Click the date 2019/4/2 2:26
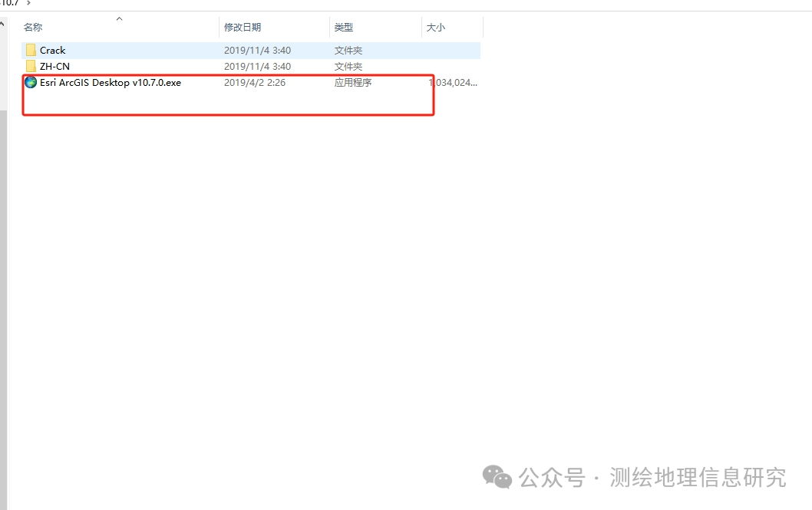This screenshot has width=812, height=510. [x=255, y=82]
